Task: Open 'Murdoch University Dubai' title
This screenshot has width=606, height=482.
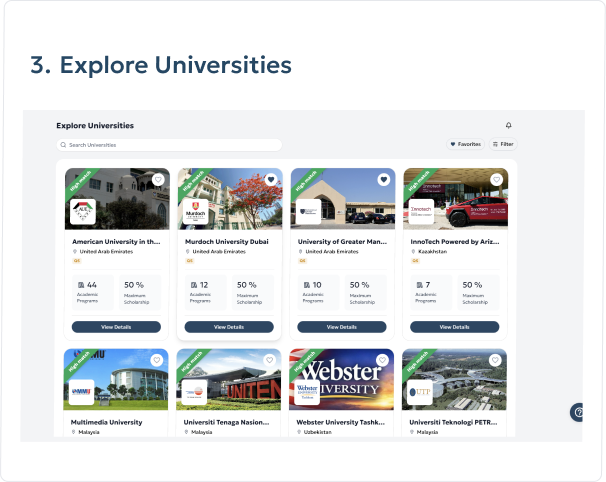Action: [227, 242]
